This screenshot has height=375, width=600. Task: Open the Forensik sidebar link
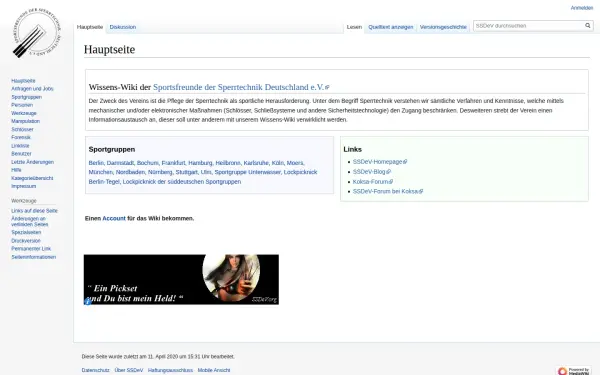21,137
